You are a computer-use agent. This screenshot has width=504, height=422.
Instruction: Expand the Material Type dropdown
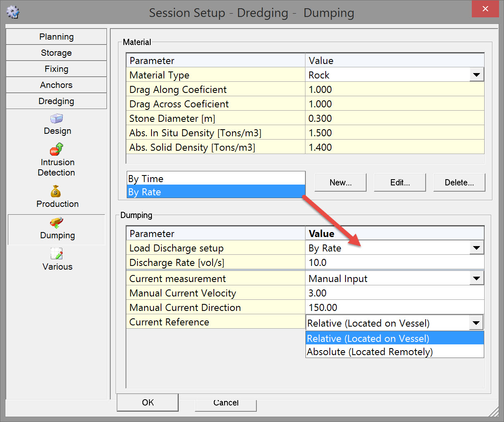point(476,75)
